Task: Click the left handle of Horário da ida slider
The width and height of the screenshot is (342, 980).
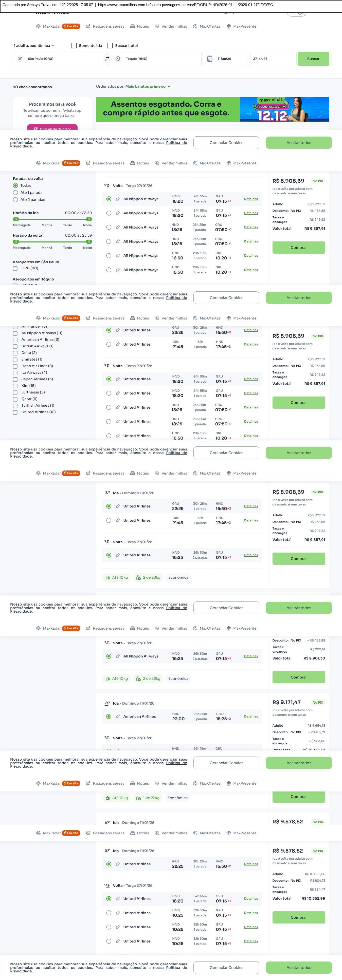Action: tap(16, 219)
